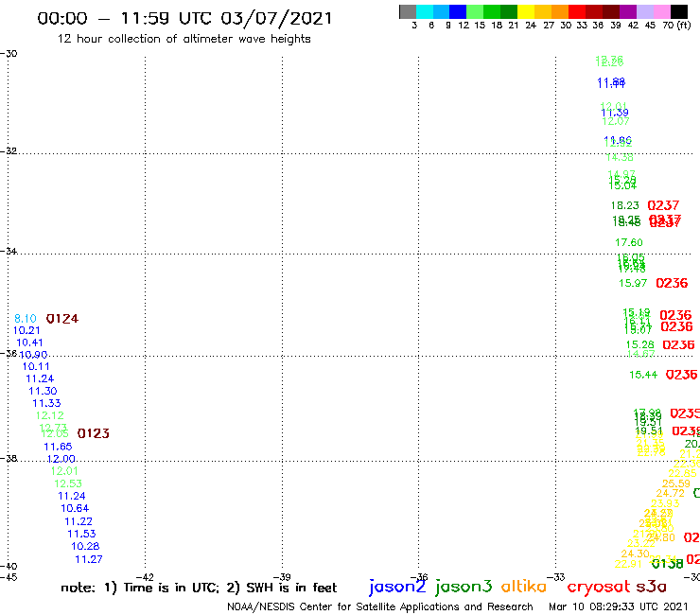Click the cyan 6 ft legend swatch
The height and width of the screenshot is (615, 700).
point(425,11)
